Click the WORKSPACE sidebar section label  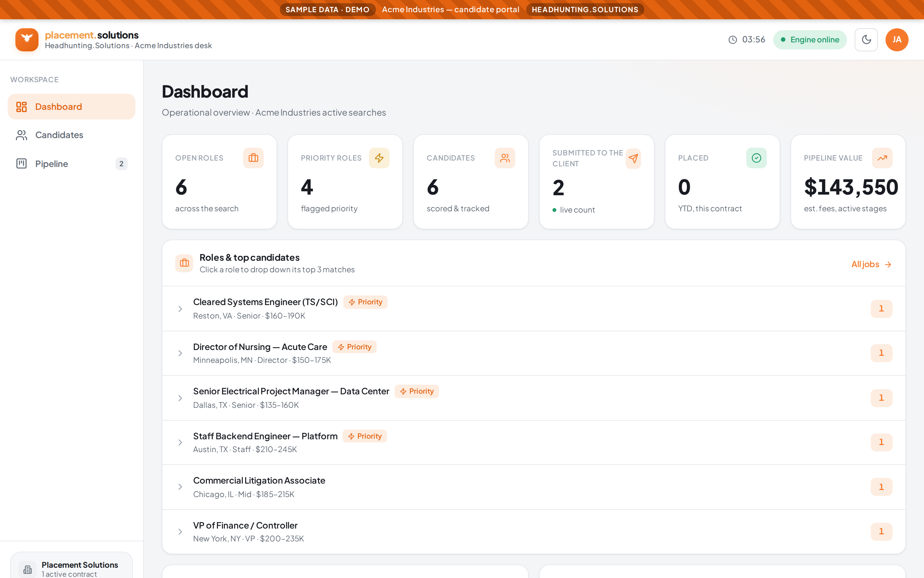tap(34, 80)
